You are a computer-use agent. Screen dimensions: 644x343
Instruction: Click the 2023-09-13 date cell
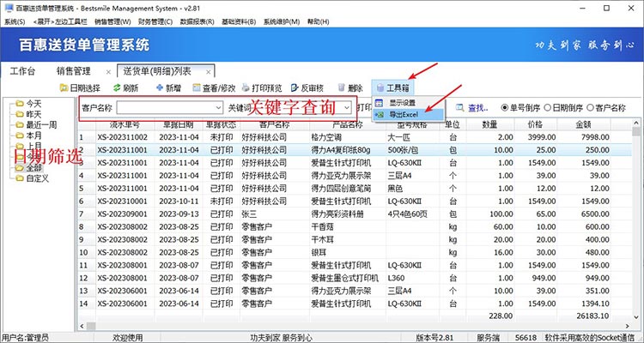tap(179, 214)
